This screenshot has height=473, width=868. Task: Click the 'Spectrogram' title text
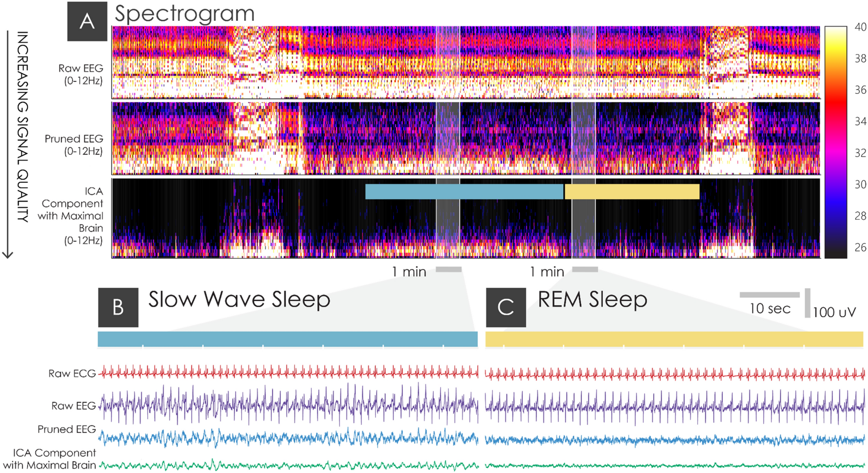pos(185,14)
